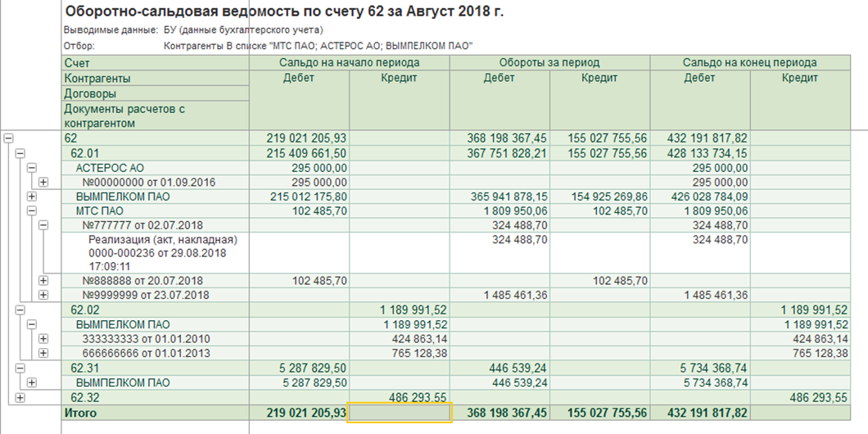Expand ВЫМПЕЛКОМ ПАО under 62.31
868x434 pixels.
point(32,382)
